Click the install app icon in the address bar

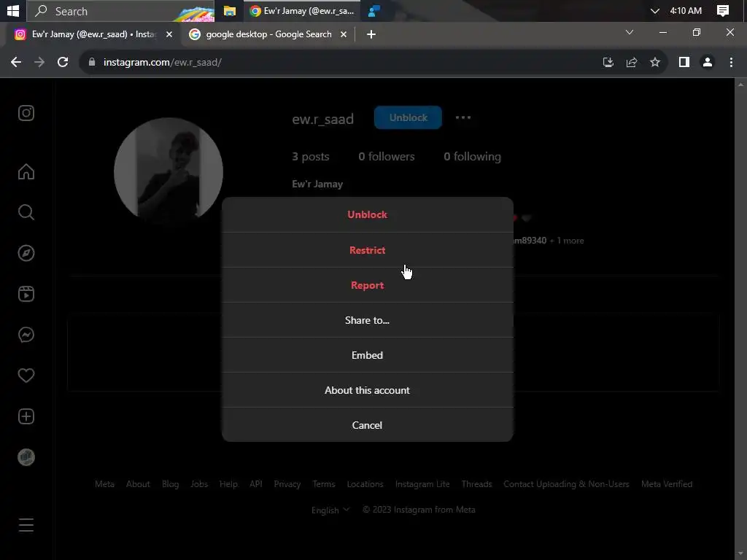click(x=608, y=63)
